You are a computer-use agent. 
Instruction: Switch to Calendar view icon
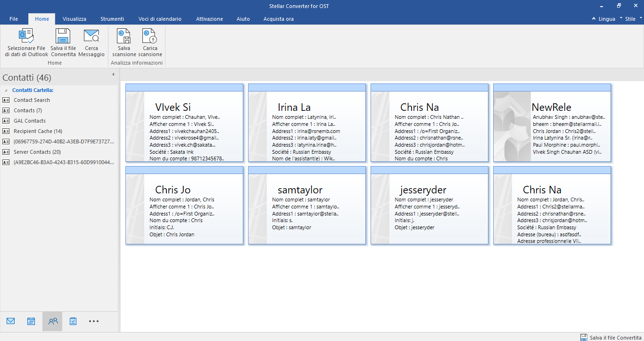[x=31, y=321]
